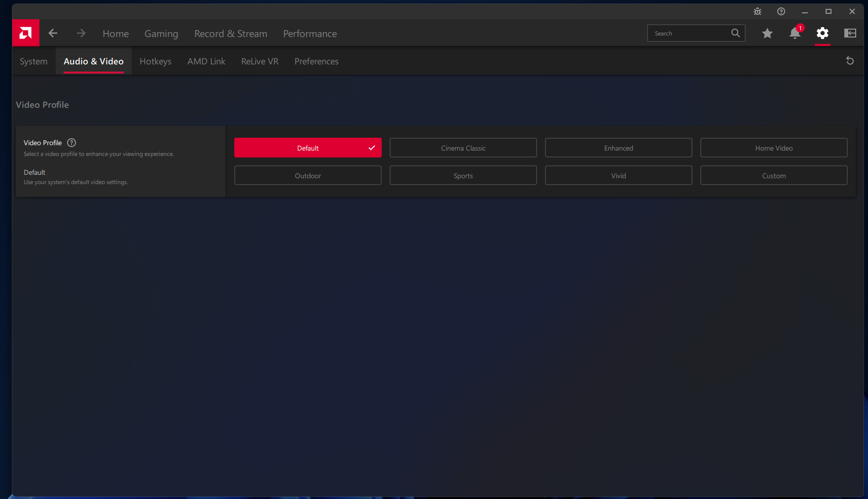
Task: Open the help question mark in title bar
Action: coord(781,11)
